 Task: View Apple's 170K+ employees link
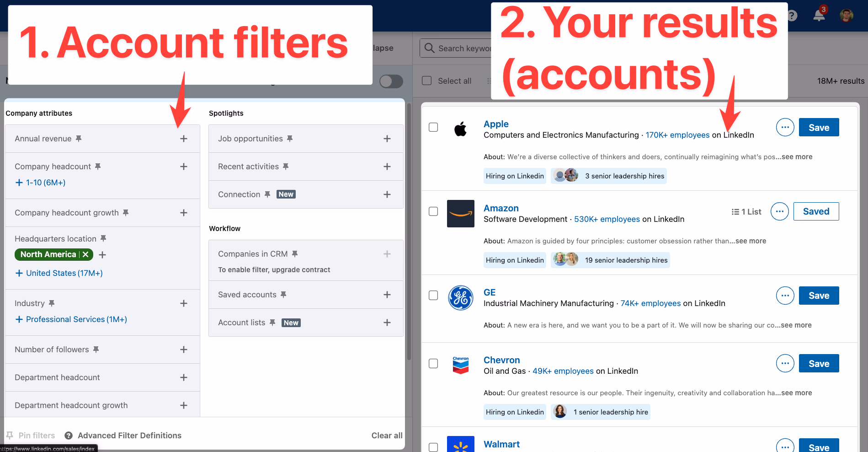677,135
